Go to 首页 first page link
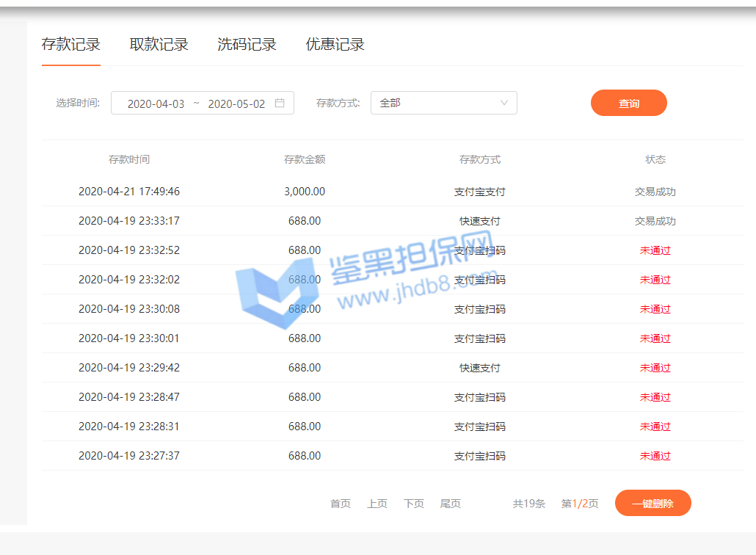 coord(340,504)
